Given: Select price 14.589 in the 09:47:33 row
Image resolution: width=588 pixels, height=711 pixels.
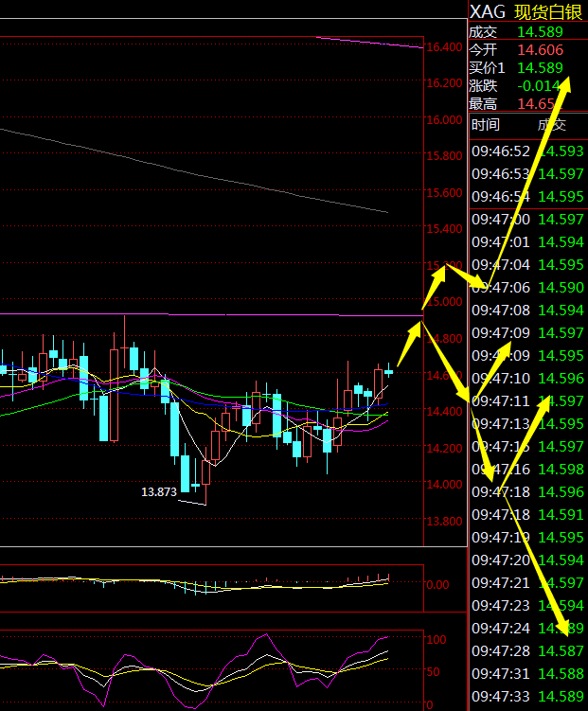Looking at the screenshot, I should pos(561,697).
